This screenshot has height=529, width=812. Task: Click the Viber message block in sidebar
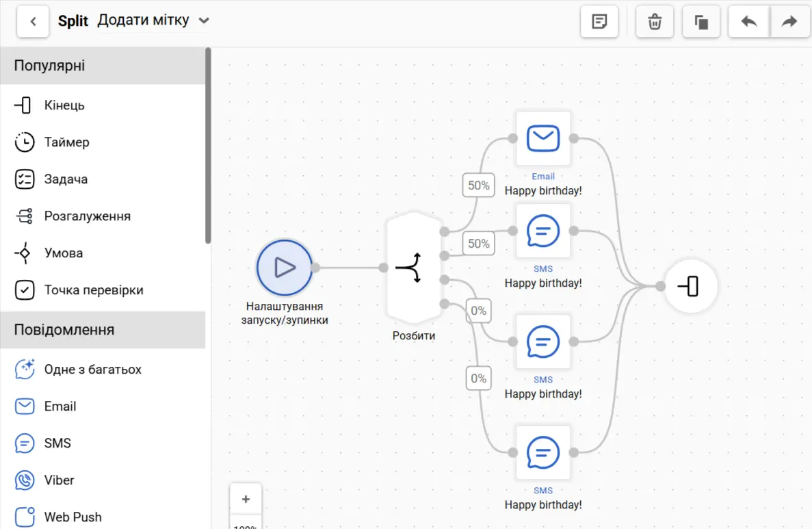coord(59,480)
